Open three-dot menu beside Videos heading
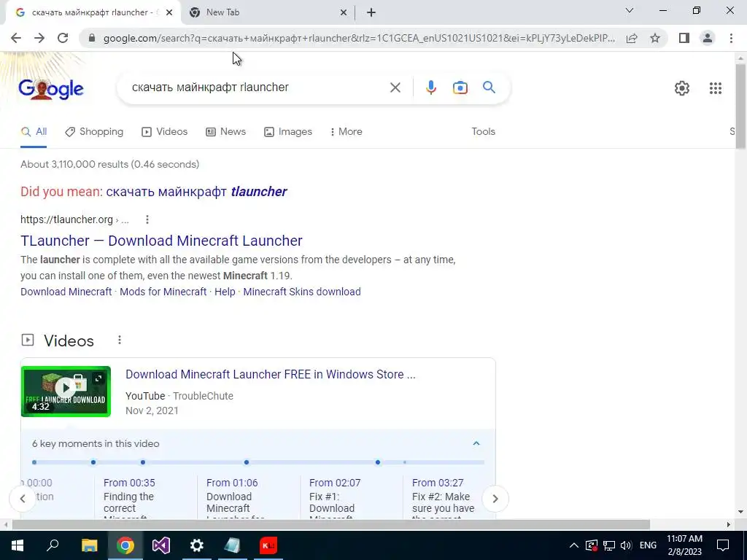 pos(120,340)
